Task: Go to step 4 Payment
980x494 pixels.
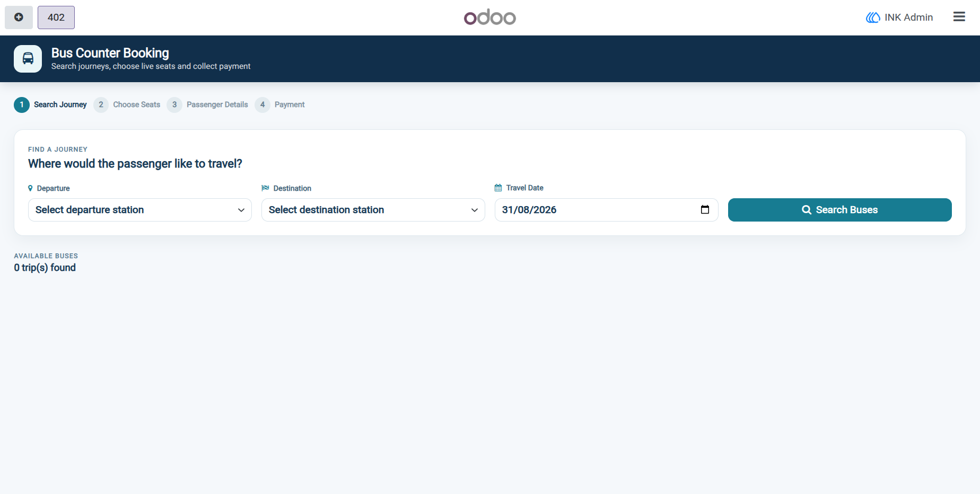Action: [279, 105]
